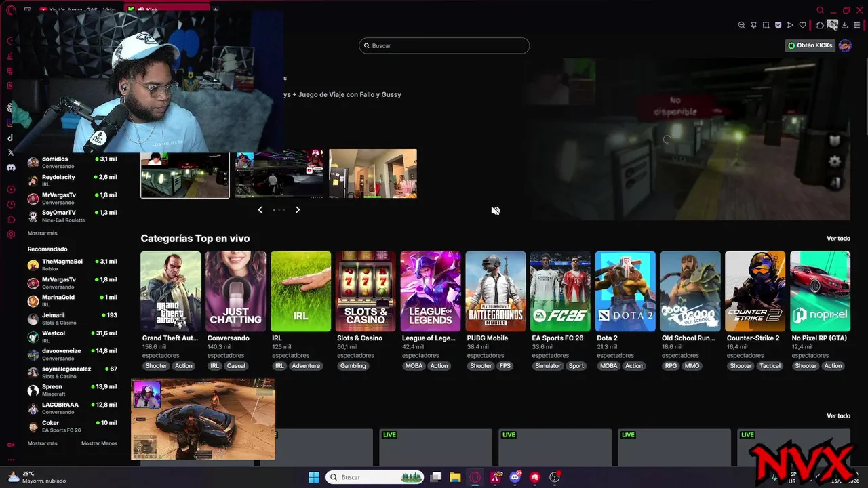The image size is (868, 488).
Task: Open the downloads icon in browser toolbar
Action: coord(845,25)
